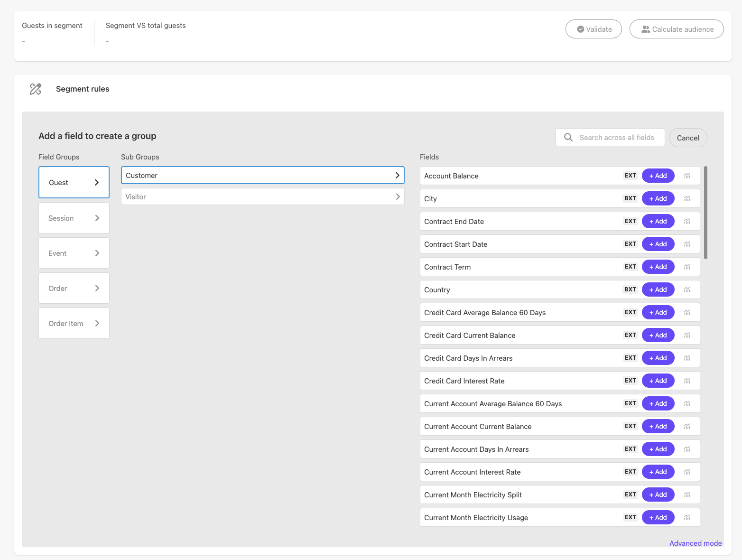Screen dimensions: 742x560
Task: Click the chart icon for Credit Card Interest Rate
Action: [687, 381]
